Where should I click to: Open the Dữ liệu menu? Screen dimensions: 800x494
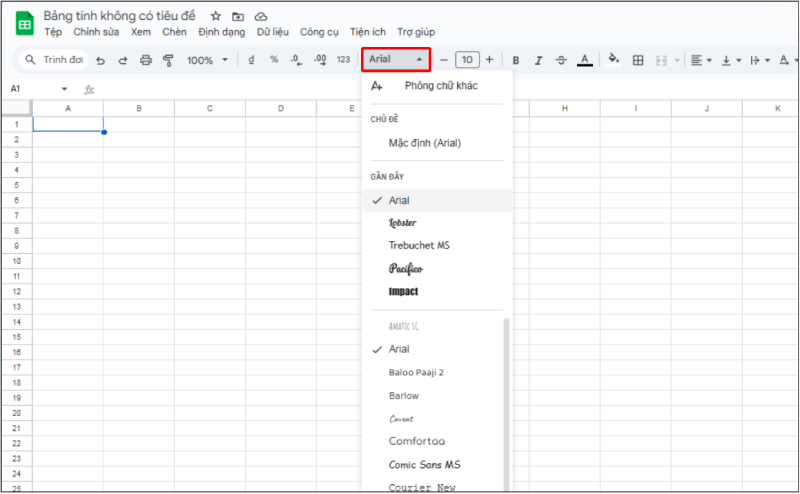click(272, 32)
